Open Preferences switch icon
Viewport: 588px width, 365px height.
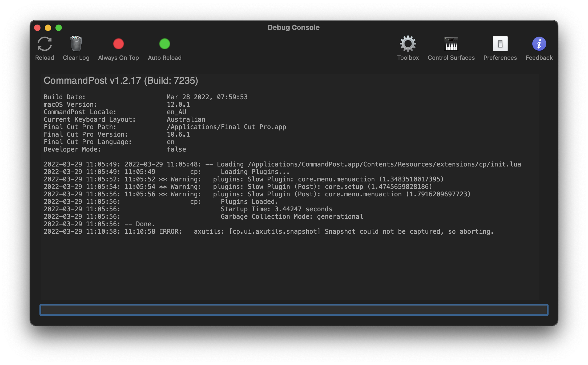[x=500, y=44]
